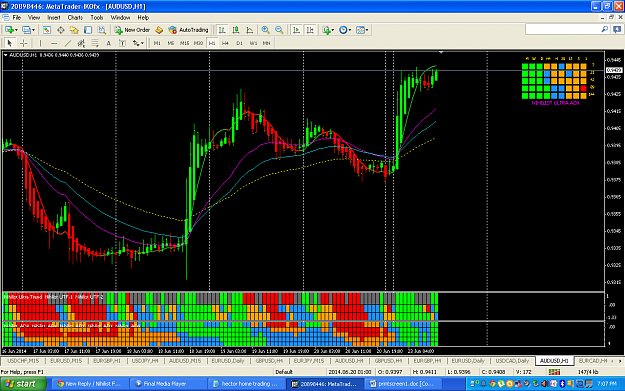Open the Help menu
625x391 pixels.
tap(143, 18)
